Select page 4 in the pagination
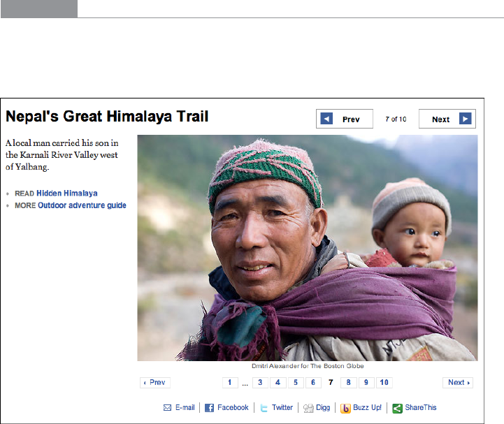The height and width of the screenshot is (424, 504). pyautogui.click(x=278, y=383)
